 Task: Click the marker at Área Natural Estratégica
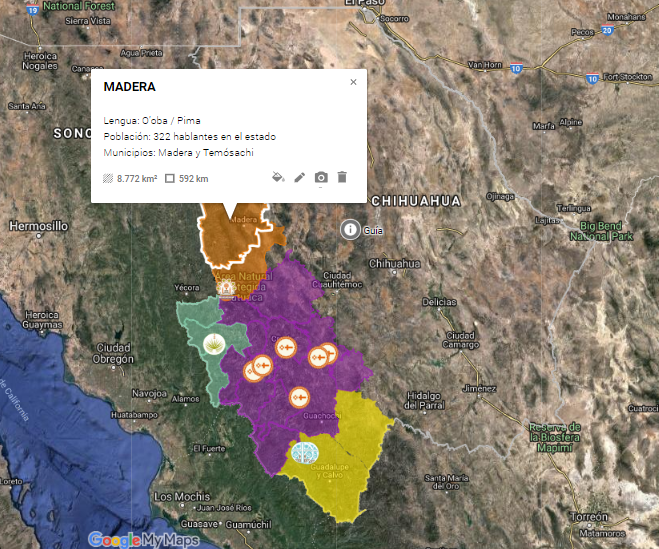(224, 287)
